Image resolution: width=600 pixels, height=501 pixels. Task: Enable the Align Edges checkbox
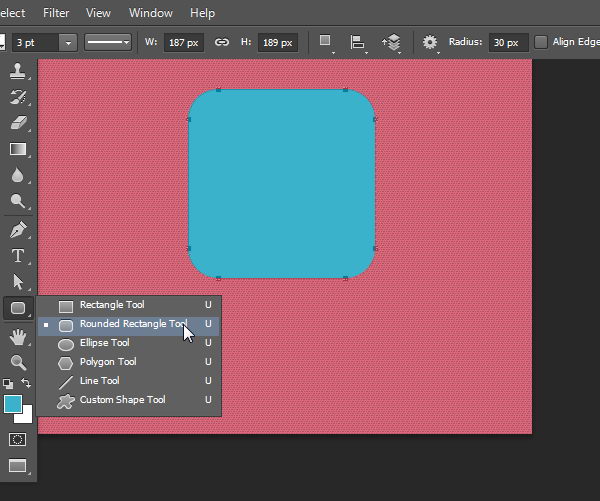pyautogui.click(x=541, y=42)
